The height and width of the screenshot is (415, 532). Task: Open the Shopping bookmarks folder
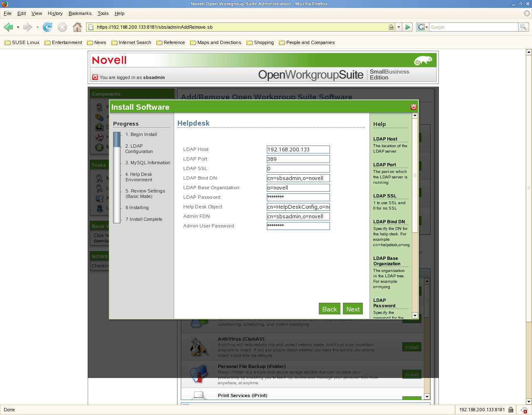click(260, 42)
